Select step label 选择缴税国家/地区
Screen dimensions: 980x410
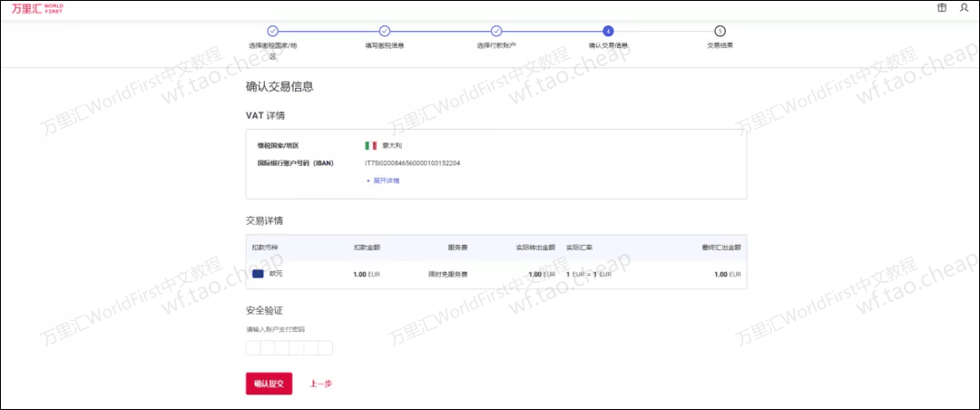coord(272,51)
